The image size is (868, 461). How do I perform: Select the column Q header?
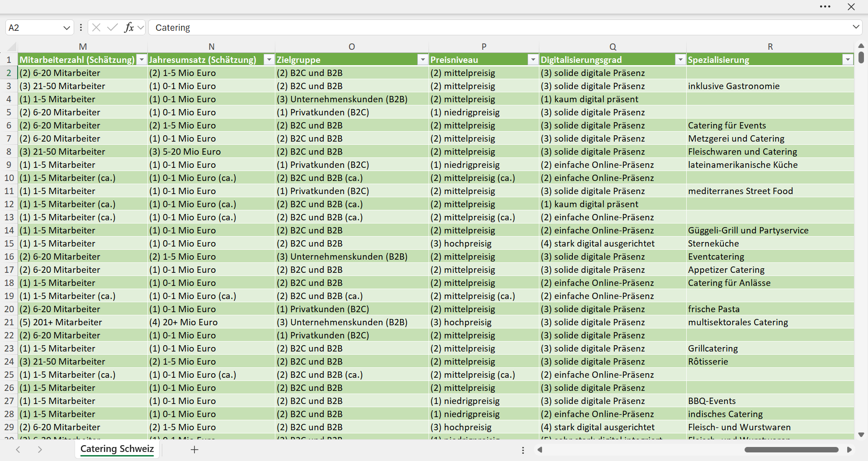tap(613, 47)
